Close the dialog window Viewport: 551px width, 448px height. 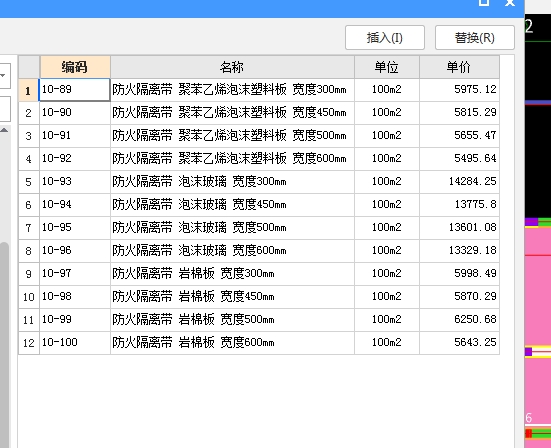click(x=510, y=2)
